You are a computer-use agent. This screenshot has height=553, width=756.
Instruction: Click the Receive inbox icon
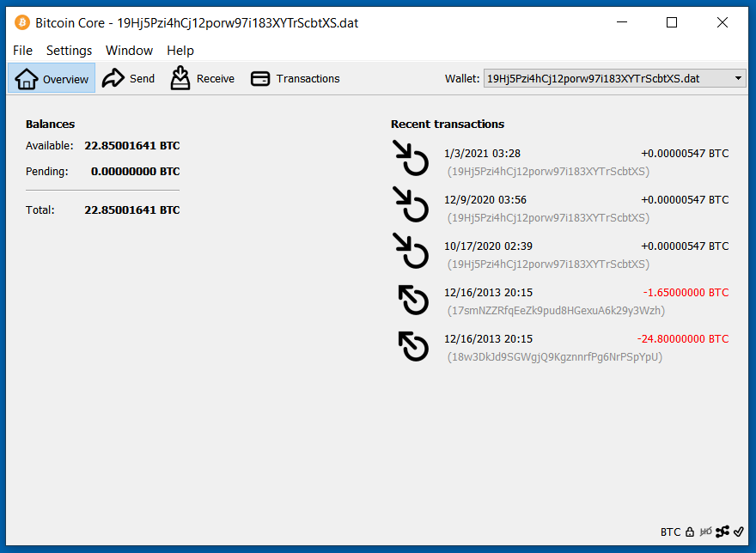coord(180,78)
